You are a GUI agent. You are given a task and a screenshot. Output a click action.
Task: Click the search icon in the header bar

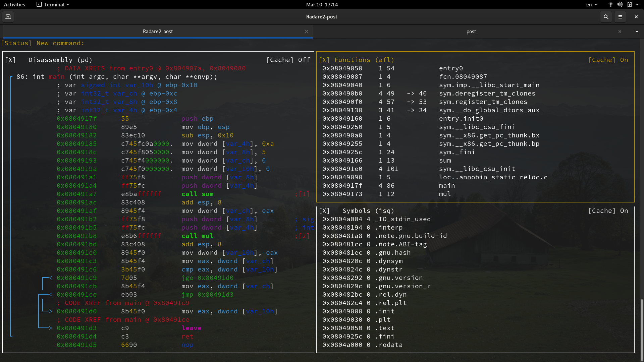606,16
